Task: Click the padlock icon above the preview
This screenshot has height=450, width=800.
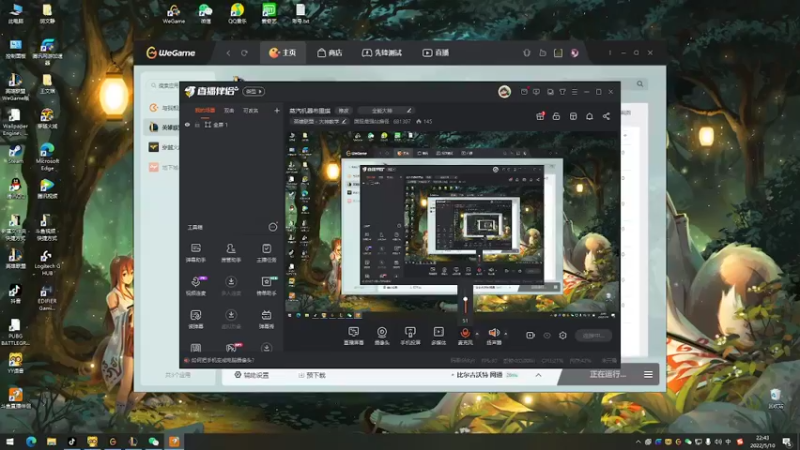Action: (x=556, y=116)
